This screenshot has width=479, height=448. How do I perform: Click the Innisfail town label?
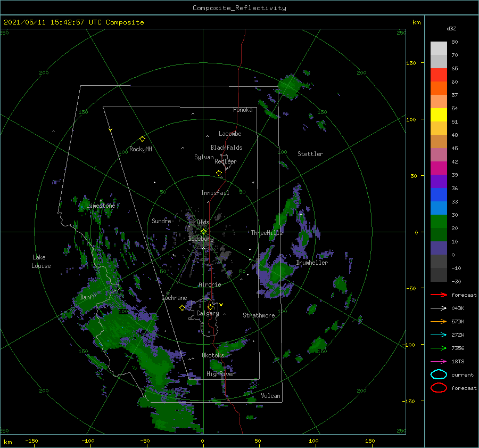coord(215,193)
